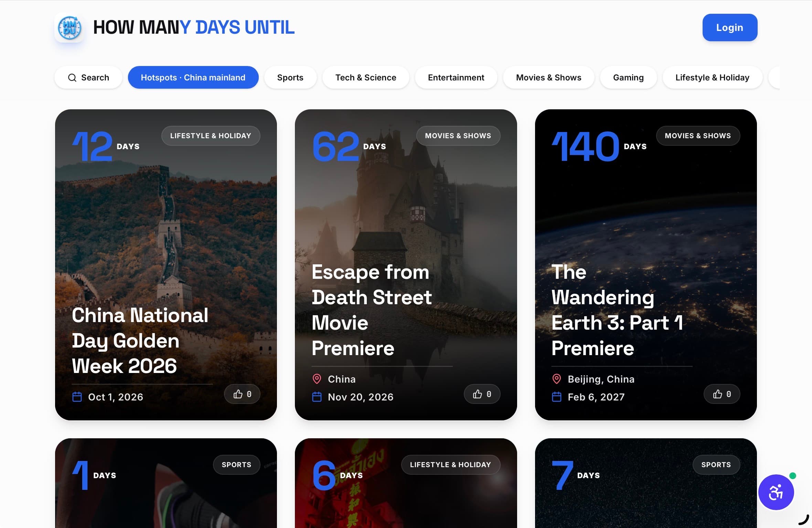Like the Escape from Death Street card
The image size is (812, 528).
click(x=482, y=394)
